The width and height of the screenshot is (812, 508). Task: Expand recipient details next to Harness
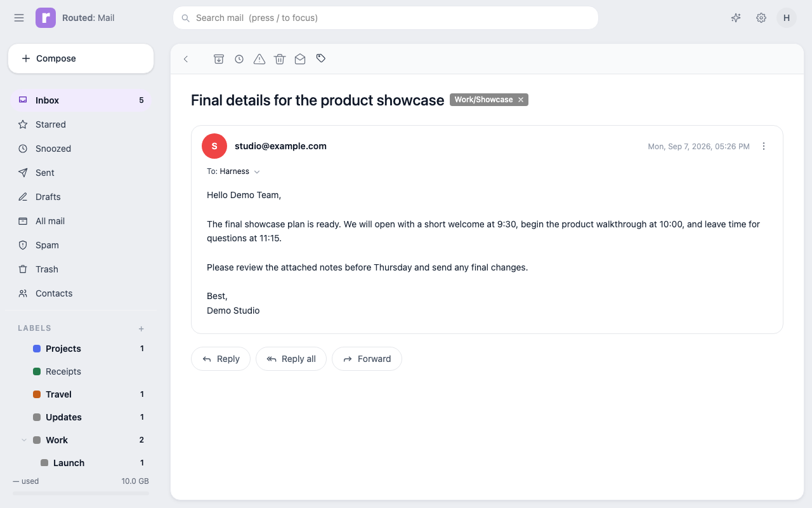pos(257,172)
